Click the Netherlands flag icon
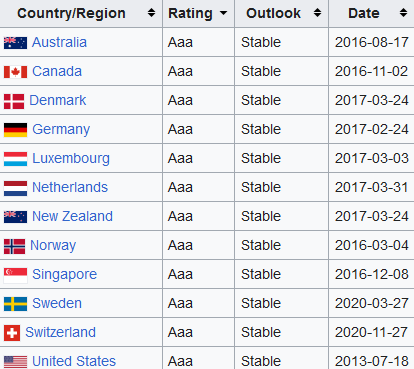The height and width of the screenshot is (369, 414). tap(15, 188)
